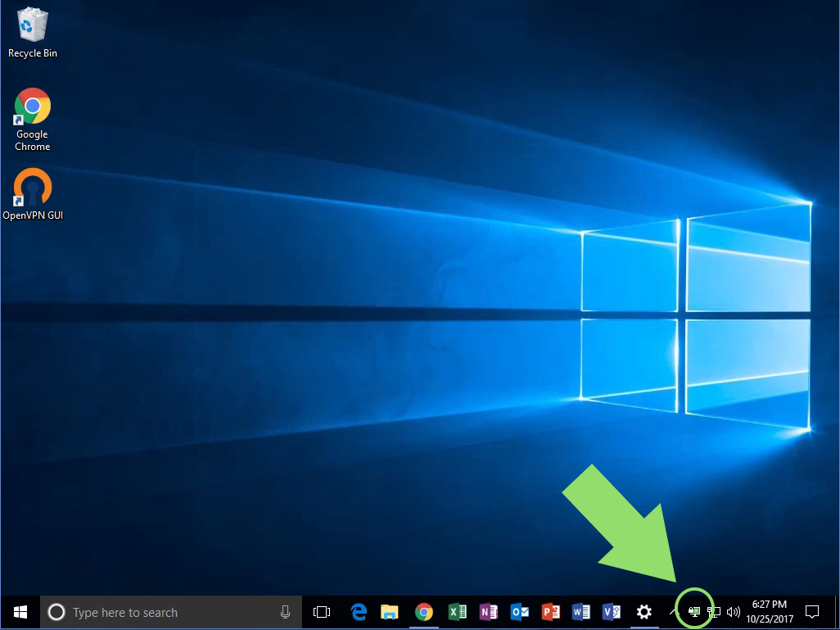Screen dimensions: 840x630
Task: Switch to Chrome on the taskbar
Action: (424, 612)
